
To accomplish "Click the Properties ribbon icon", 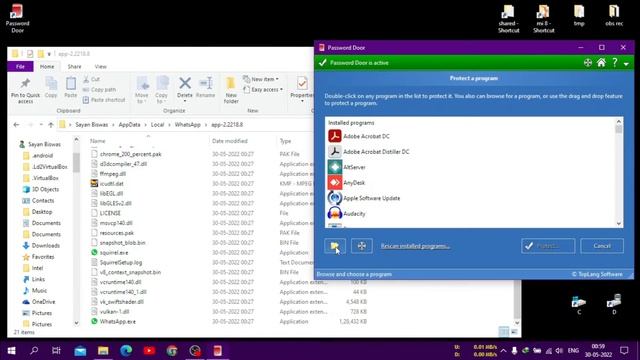I will 302,88.
